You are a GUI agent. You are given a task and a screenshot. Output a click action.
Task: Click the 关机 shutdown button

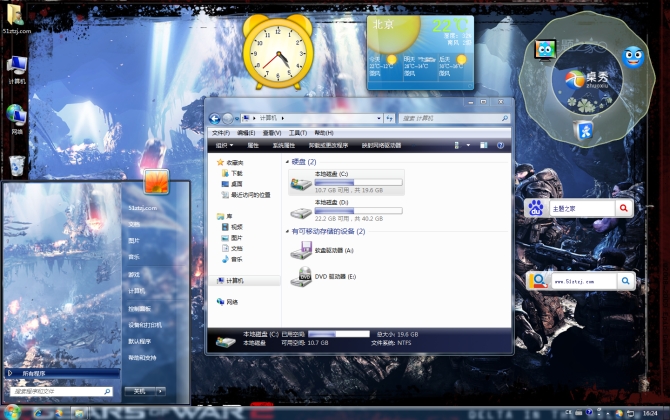point(139,391)
